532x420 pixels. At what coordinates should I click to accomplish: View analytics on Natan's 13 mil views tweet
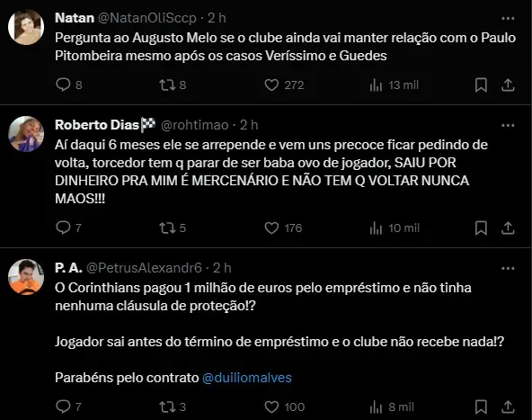[x=376, y=85]
